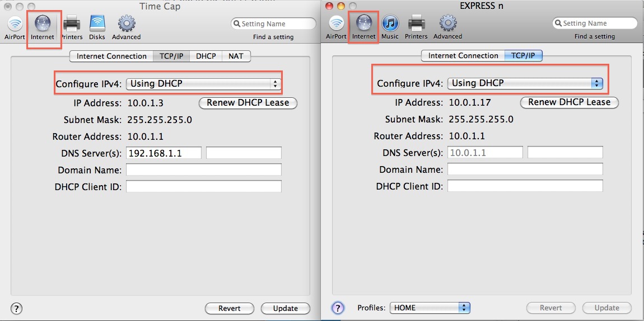
Task: Switch to NAT tab in Time Cap
Action: coord(236,56)
